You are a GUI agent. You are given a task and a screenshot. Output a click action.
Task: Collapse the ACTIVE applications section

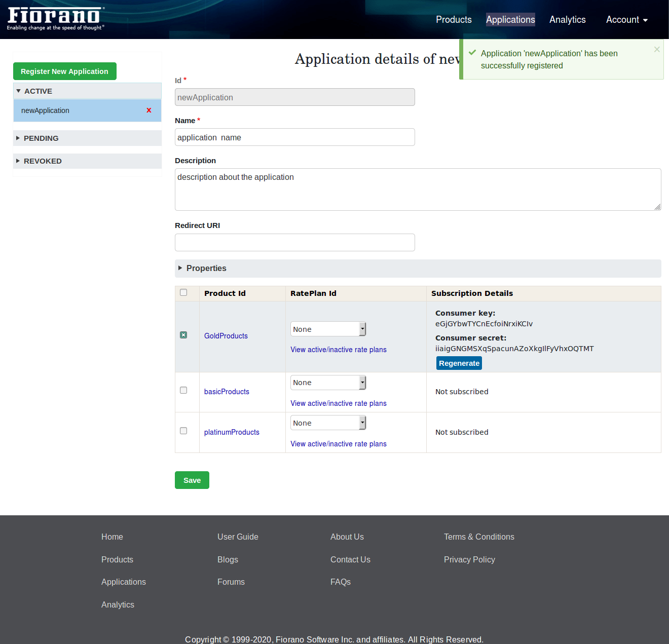87,91
